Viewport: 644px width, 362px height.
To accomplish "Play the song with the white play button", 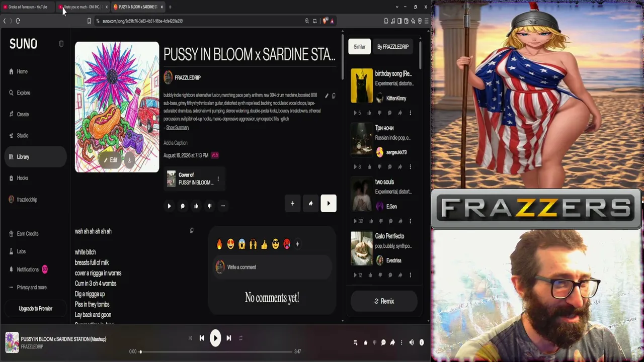I will point(329,204).
